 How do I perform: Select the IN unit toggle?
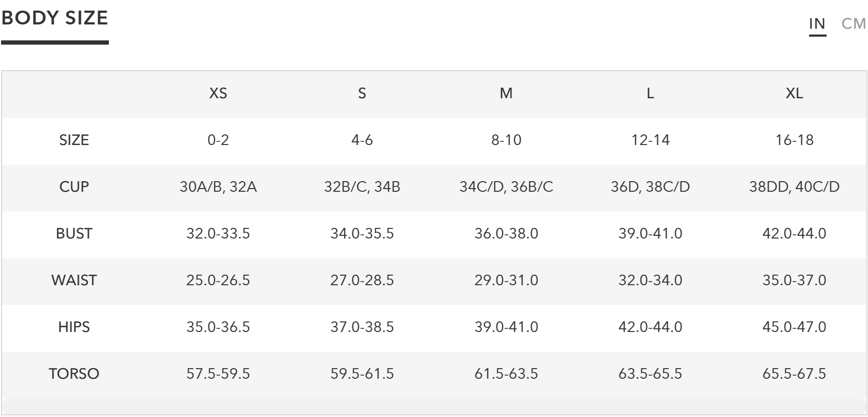[817, 24]
